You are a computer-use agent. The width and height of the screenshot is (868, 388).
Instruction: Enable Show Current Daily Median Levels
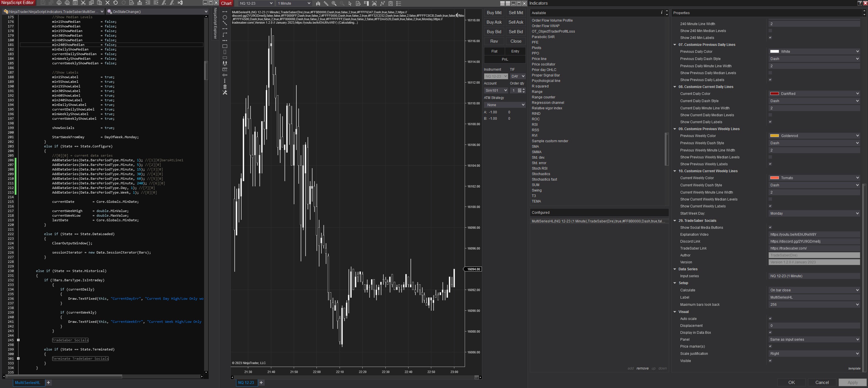coord(770,115)
